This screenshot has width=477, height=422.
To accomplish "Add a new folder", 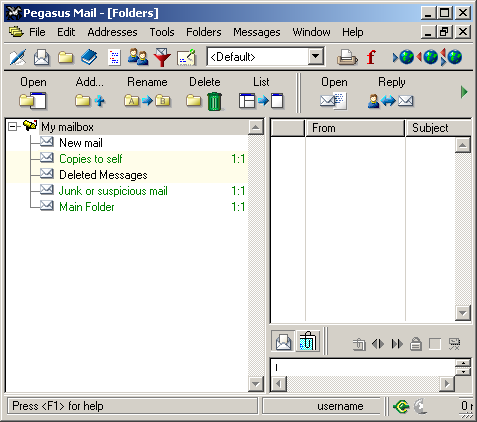I will 90,93.
